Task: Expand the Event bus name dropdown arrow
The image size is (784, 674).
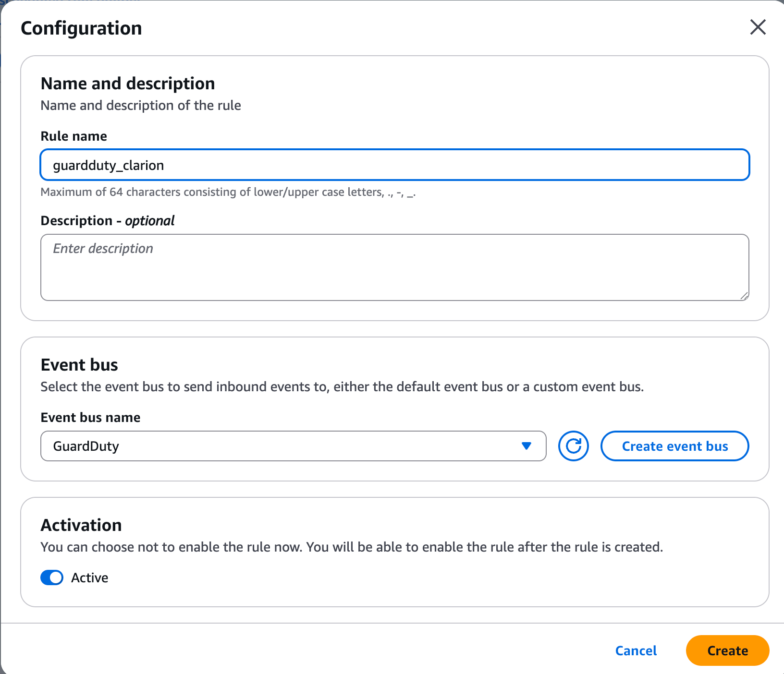Action: tap(527, 446)
